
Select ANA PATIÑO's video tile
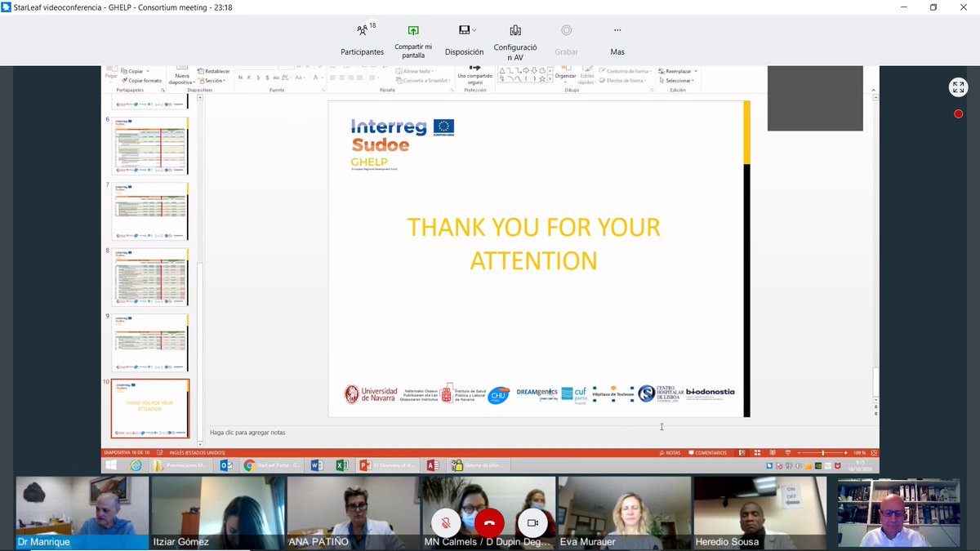click(354, 512)
